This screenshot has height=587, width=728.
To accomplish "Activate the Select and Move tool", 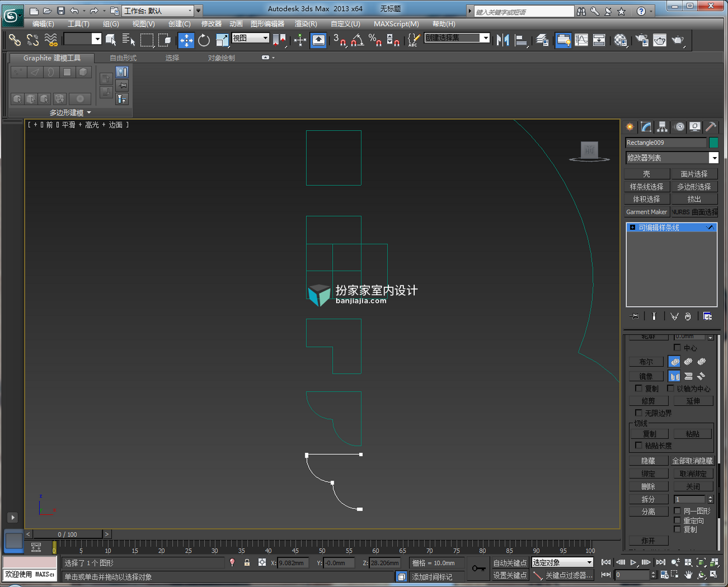I will click(186, 40).
